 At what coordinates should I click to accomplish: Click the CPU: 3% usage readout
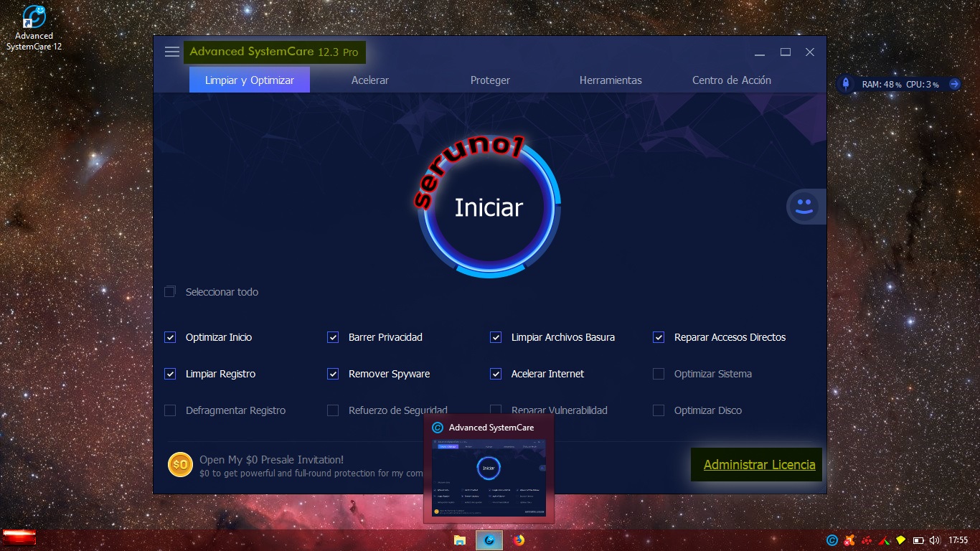tap(923, 84)
